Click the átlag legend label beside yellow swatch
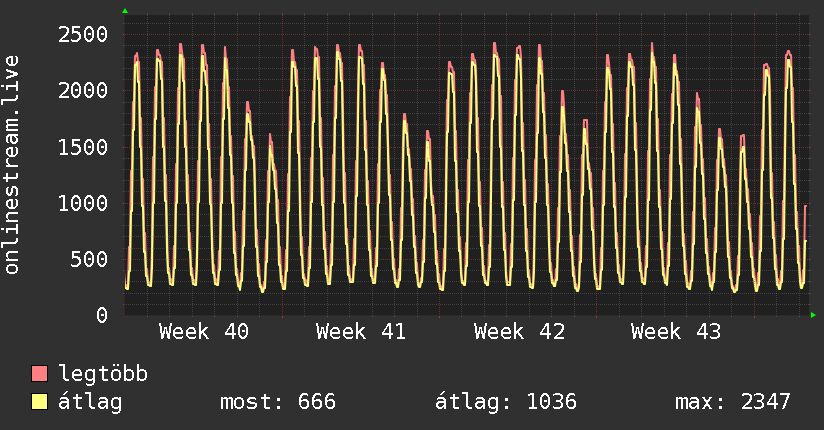 (90, 403)
